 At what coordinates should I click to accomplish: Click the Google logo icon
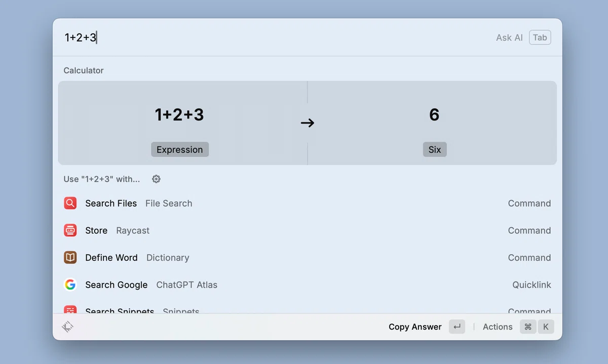[x=70, y=285]
